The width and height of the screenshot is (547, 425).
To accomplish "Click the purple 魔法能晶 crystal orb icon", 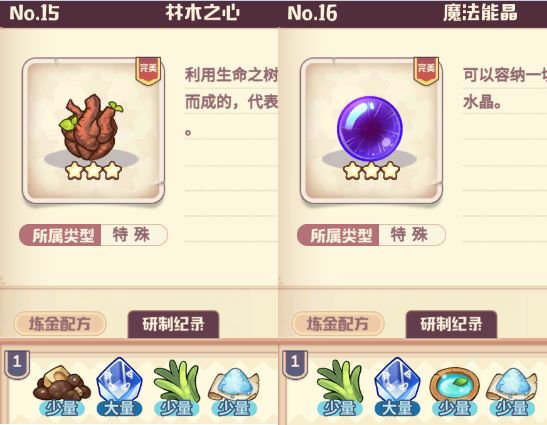I will tap(369, 129).
